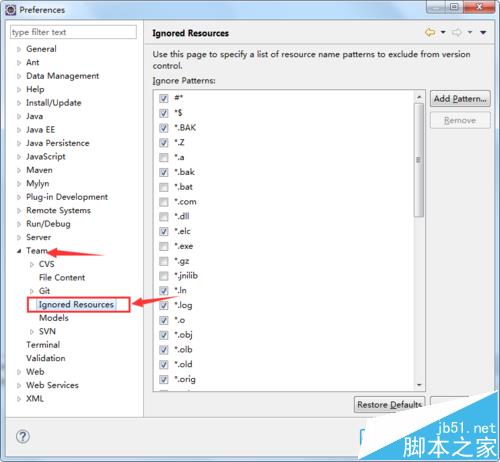Expand the General tree node
Viewport: 500px width, 462px height.
[x=19, y=49]
